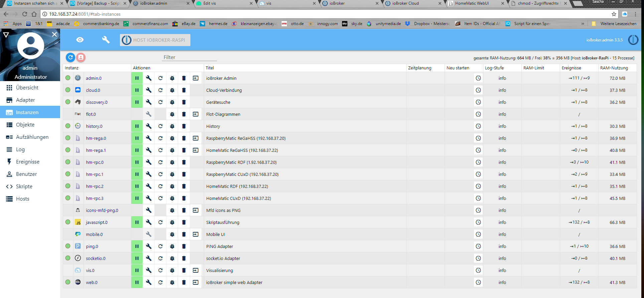Open bug icon for ping.0
Image resolution: width=644 pixels, height=298 pixels.
click(x=172, y=246)
